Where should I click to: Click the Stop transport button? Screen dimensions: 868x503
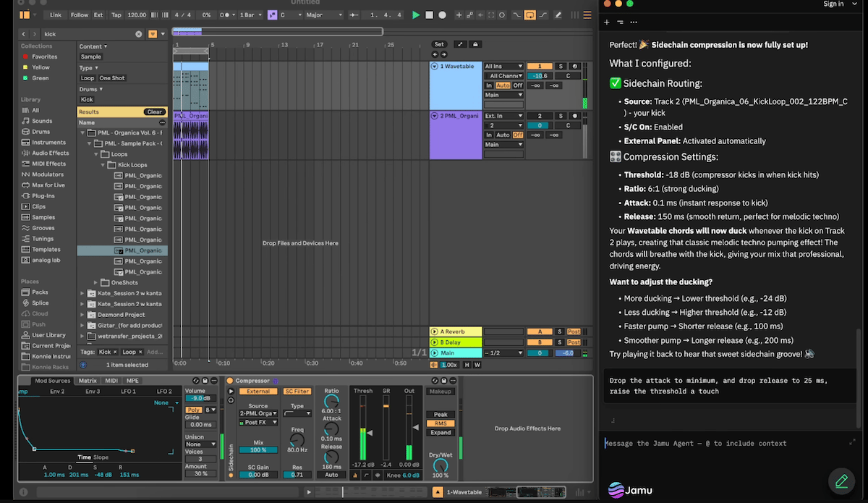click(x=429, y=14)
